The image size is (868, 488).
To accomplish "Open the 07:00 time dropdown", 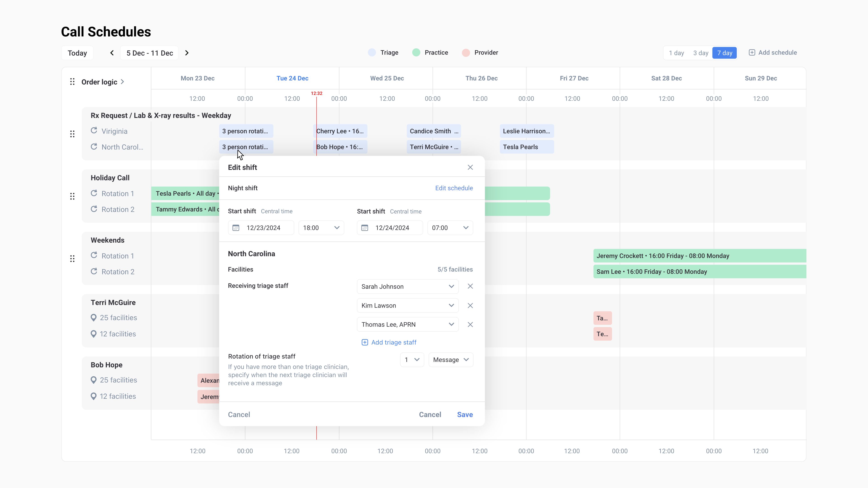I will click(x=450, y=228).
